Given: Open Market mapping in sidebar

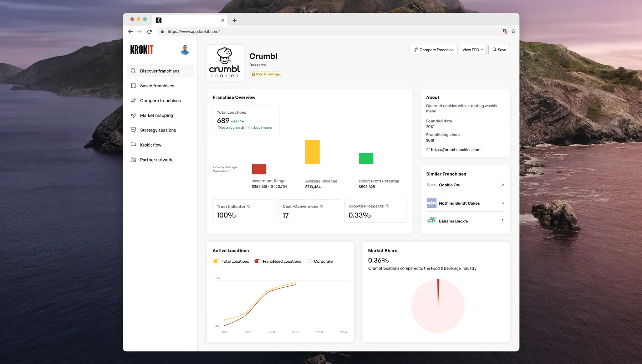Looking at the screenshot, I should click(160, 116).
